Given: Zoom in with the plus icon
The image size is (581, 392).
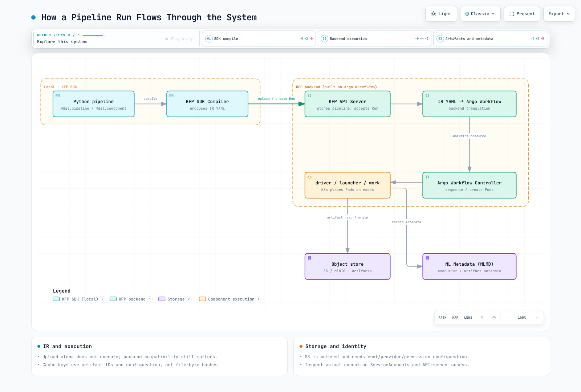Looking at the screenshot, I should (x=537, y=318).
